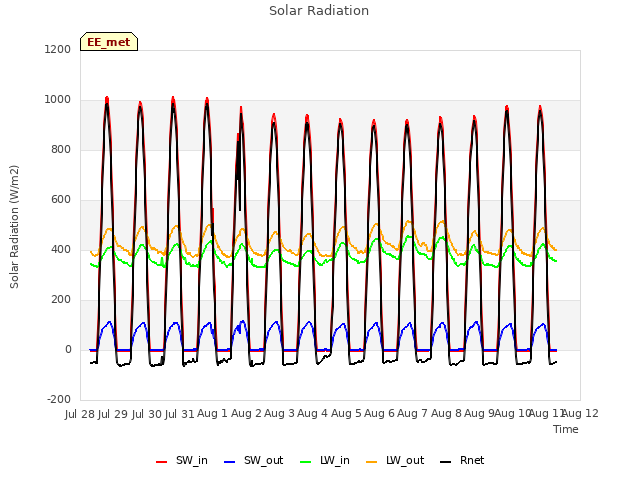Viewport: 640px width, 480px height.
Task: Click the LW_out legend label
Action: point(405,460)
